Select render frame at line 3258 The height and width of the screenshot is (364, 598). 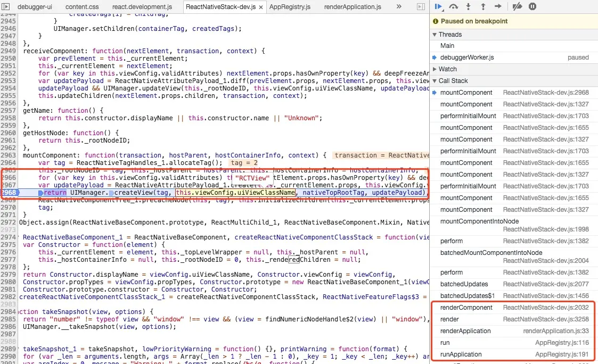point(514,319)
